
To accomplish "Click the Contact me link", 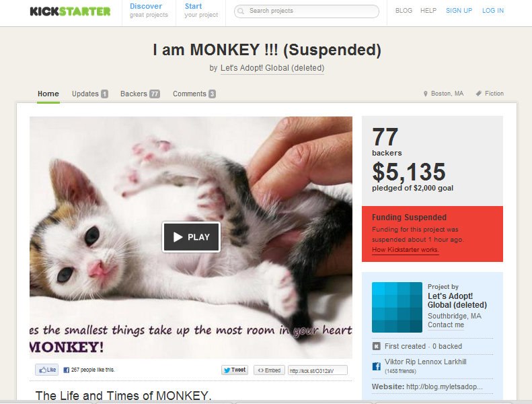I will coord(445,325).
